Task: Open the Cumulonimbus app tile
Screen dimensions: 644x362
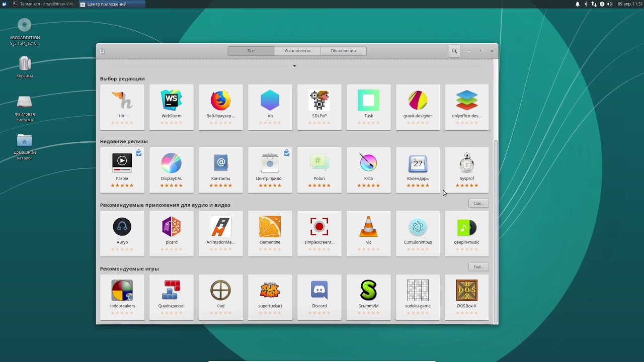Action: click(x=418, y=234)
